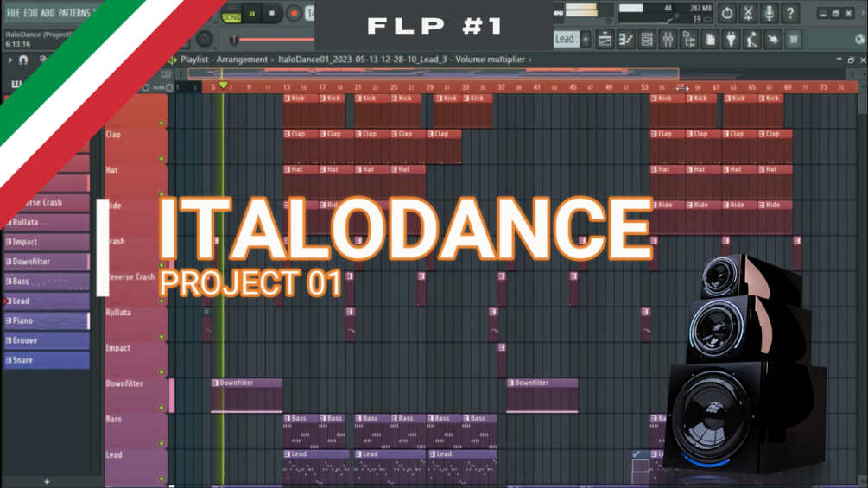Open the Lead pattern selector dropdown
868x488 pixels.
[566, 39]
